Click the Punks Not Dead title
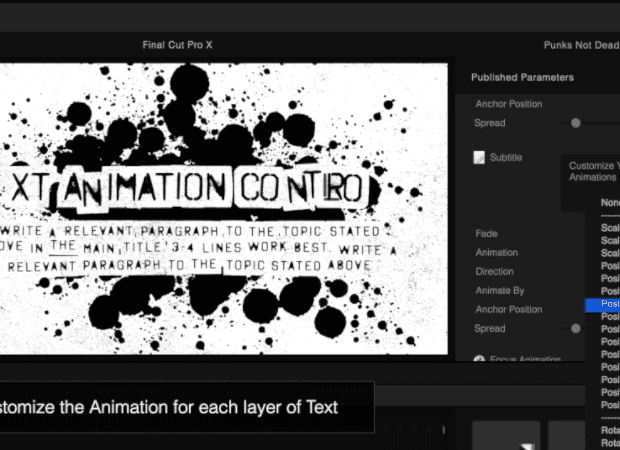This screenshot has width=620, height=450. [581, 45]
